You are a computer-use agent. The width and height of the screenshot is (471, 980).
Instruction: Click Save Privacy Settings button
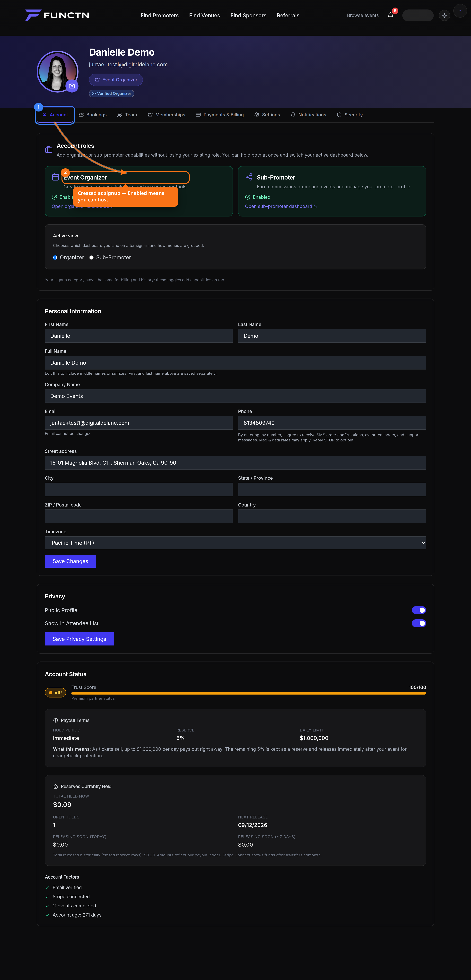click(79, 639)
